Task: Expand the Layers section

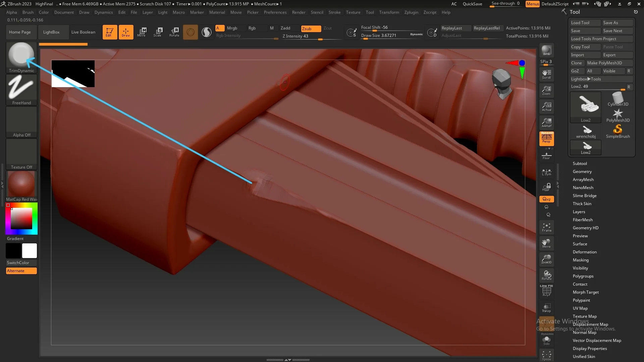Action: tap(579, 212)
